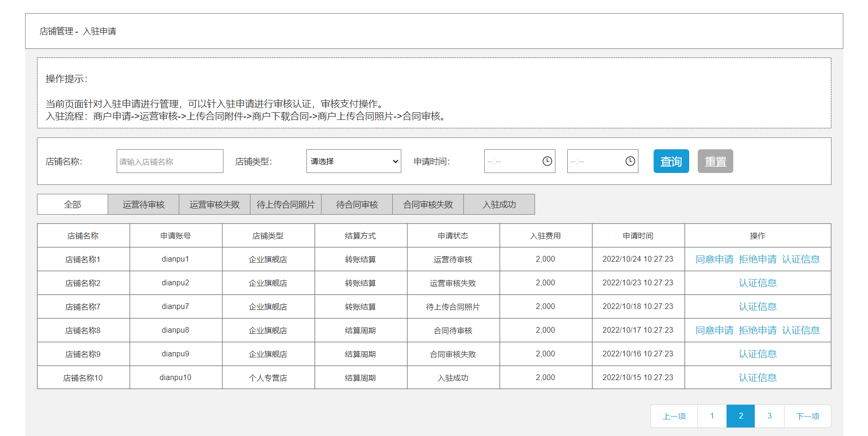Screen dimensions: 868x436
Task: Click the 申请状态 column header
Action: (453, 236)
